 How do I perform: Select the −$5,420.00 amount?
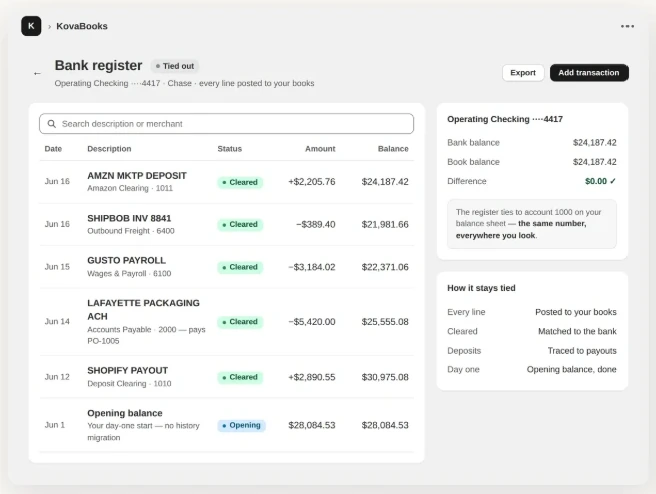coord(312,322)
